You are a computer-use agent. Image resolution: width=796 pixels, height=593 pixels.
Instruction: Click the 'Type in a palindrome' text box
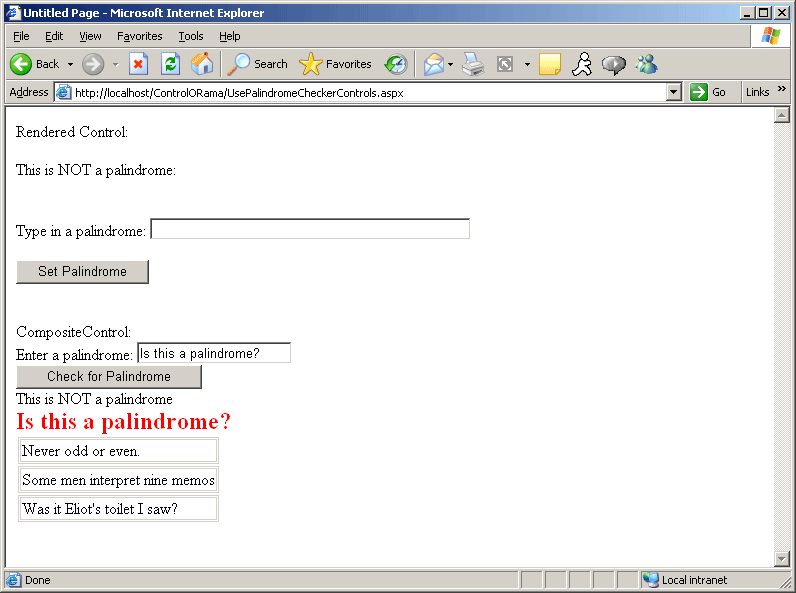click(x=310, y=229)
